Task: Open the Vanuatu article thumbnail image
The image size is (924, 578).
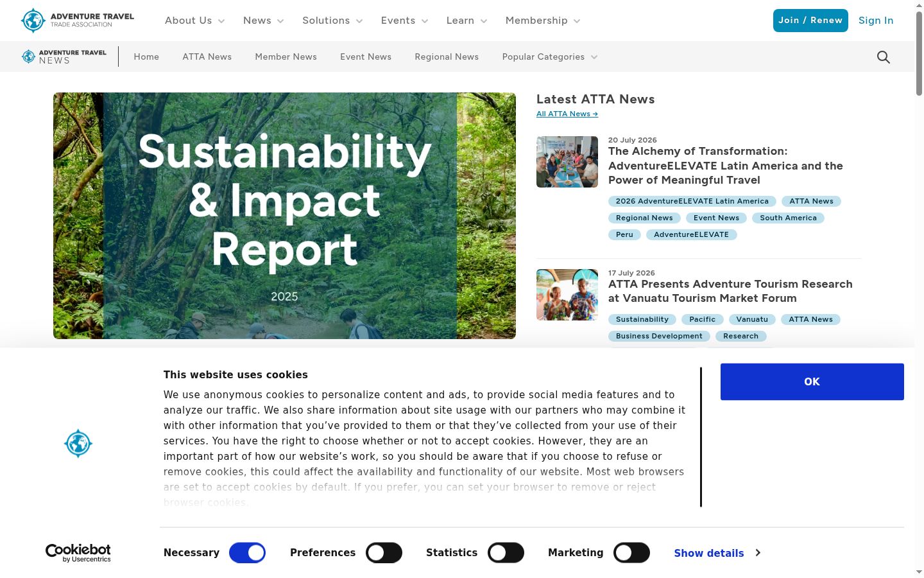Action: tap(567, 295)
